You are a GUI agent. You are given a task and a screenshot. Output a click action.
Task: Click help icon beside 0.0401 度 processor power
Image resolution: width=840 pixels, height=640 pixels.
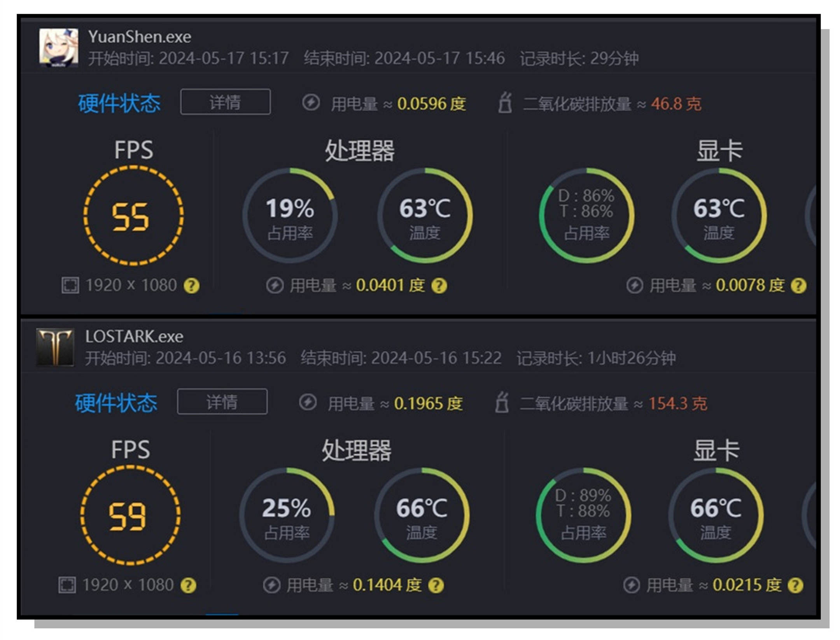(x=439, y=286)
